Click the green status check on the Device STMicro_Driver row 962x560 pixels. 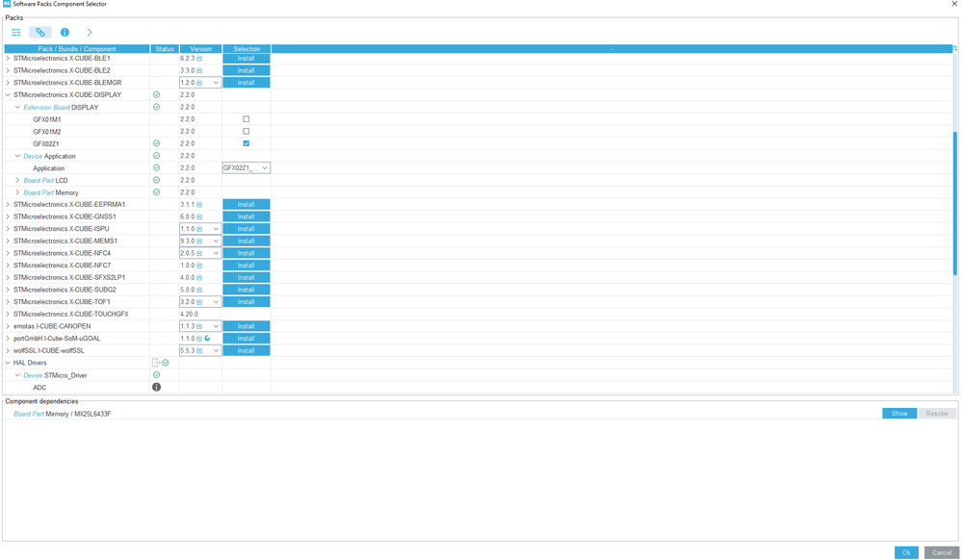tap(156, 375)
